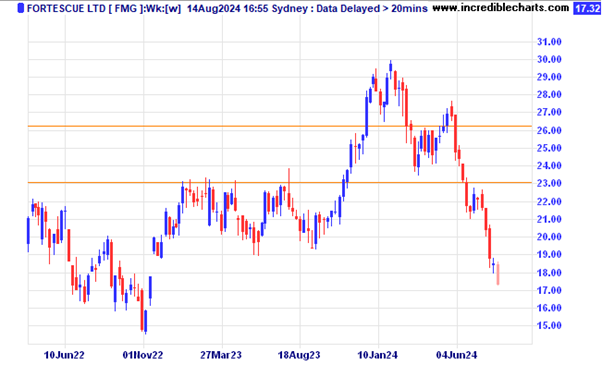Click the 10Jan24 date label
Viewport: 602px width, 365px height.
(378, 355)
